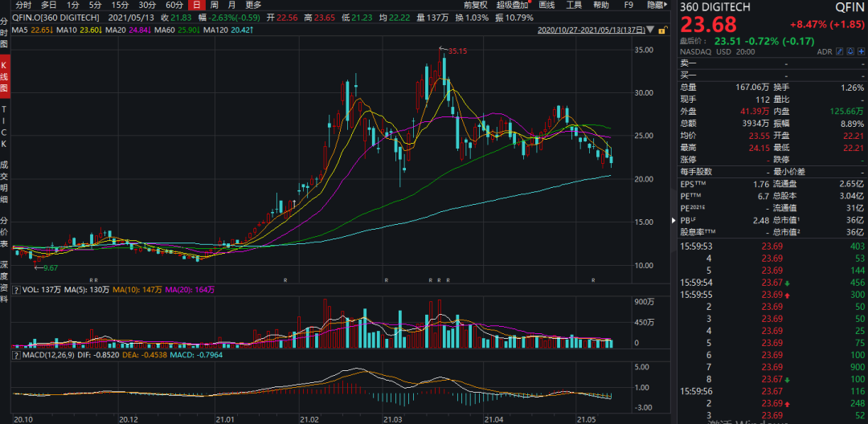Open the help question mark for MACD indicator
Screen dimensions: 868x424
click(16, 353)
